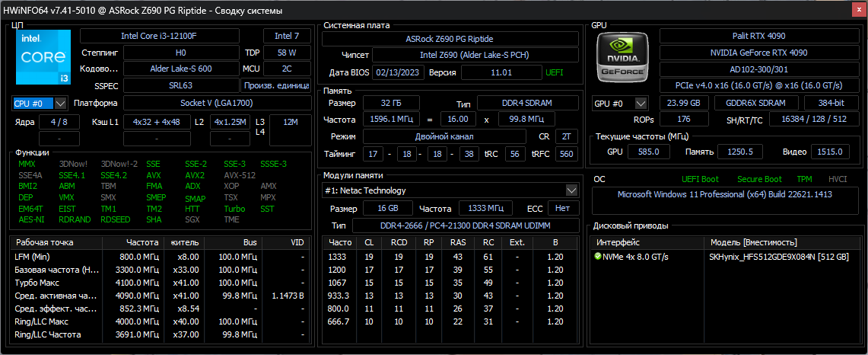Click the Intel Core i3-12100F name field

[160, 36]
